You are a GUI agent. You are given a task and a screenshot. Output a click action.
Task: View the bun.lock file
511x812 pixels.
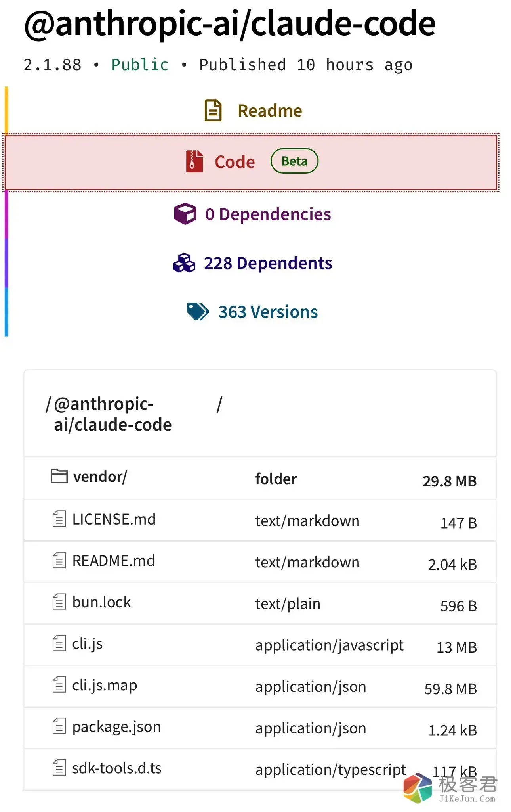pos(101,602)
